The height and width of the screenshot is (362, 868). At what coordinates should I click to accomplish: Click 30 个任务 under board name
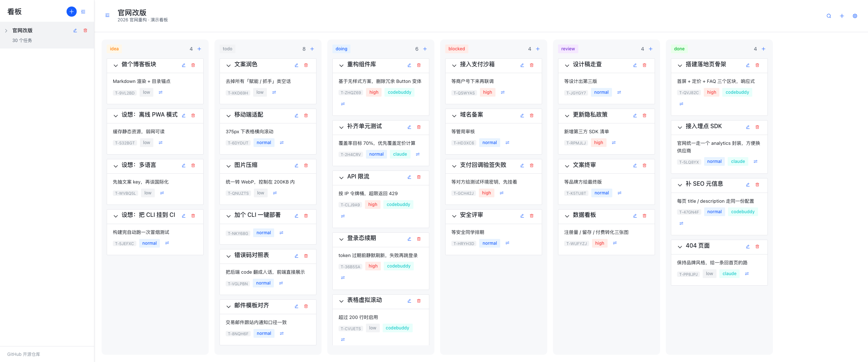tap(22, 41)
